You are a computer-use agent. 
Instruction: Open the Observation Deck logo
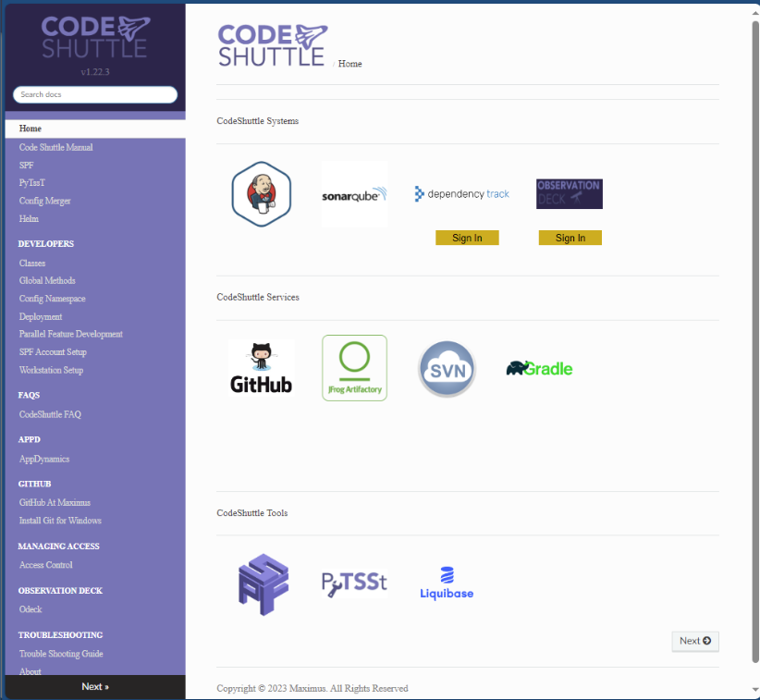click(569, 194)
